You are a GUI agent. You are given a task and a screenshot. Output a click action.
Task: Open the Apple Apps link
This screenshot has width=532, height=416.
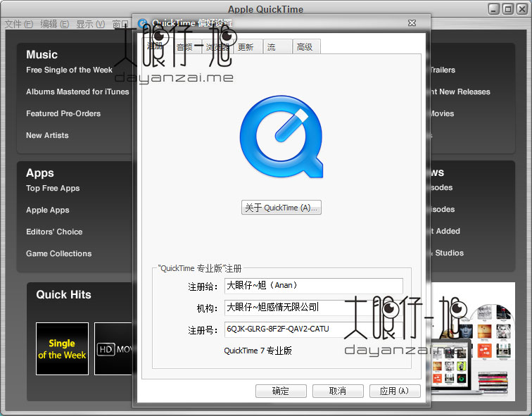tap(48, 210)
